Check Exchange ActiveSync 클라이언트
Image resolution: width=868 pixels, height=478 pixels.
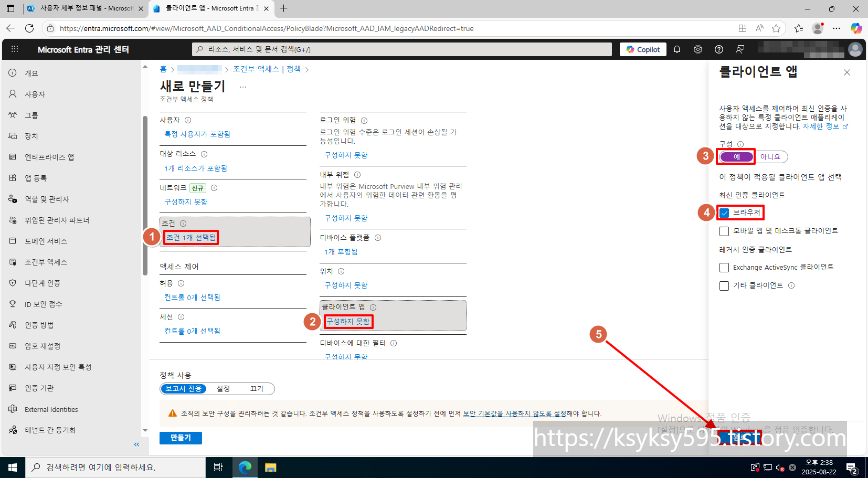tap(724, 268)
